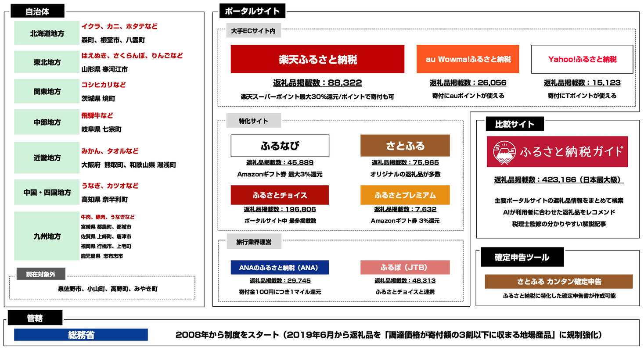Click the 特化サイト group label
The width and height of the screenshot is (644, 351).
pos(253,121)
